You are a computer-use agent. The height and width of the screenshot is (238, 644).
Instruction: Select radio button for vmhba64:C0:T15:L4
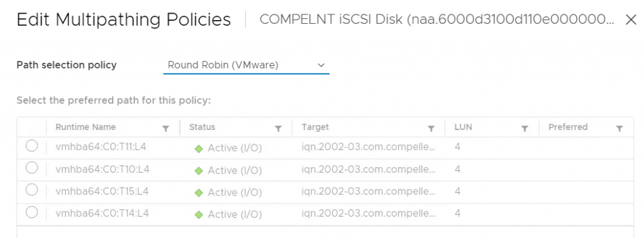click(31, 190)
